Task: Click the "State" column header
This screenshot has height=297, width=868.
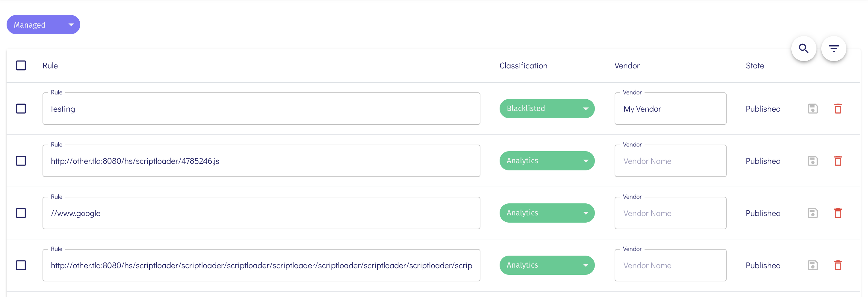Action: tap(755, 65)
